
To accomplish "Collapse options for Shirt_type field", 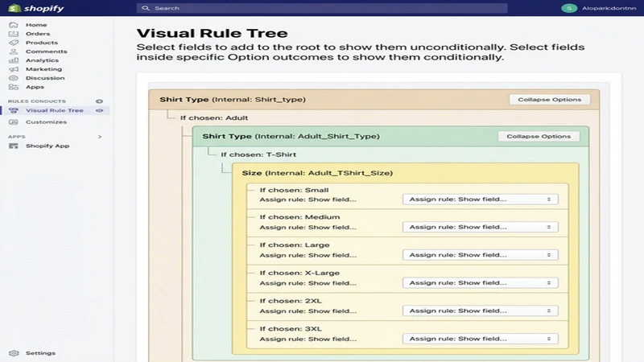I will pyautogui.click(x=550, y=99).
